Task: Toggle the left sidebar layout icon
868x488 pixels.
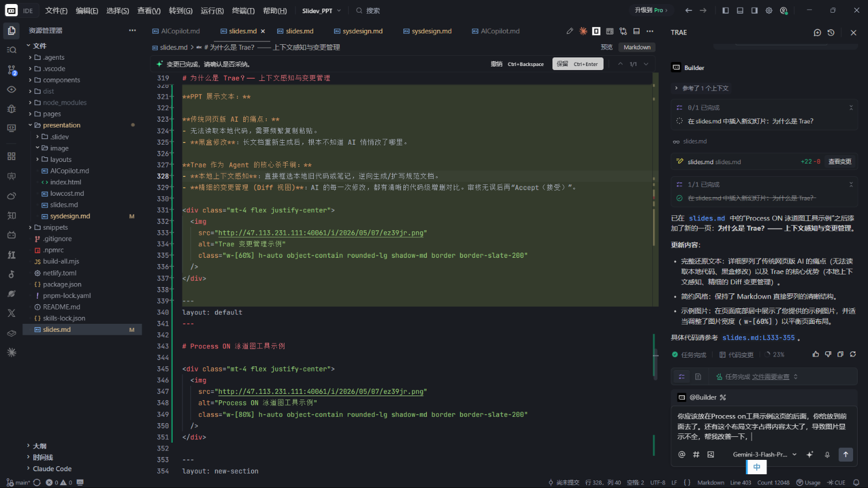Action: [726, 10]
